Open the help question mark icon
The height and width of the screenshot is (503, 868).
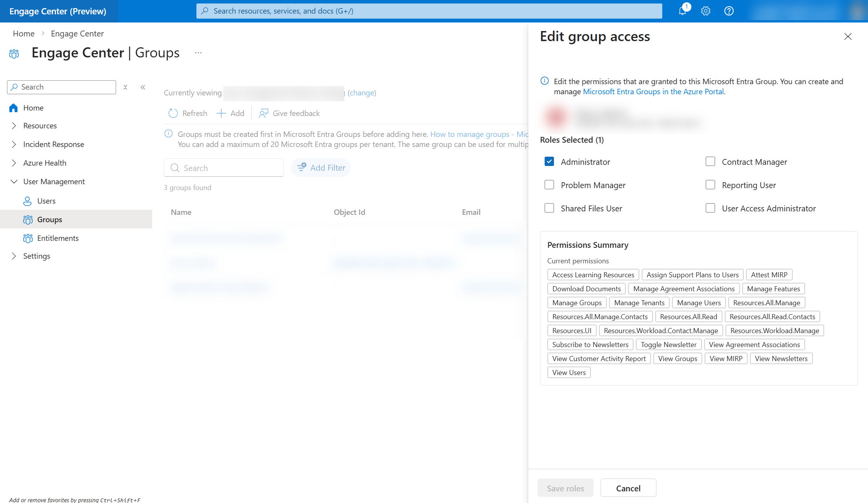[729, 11]
